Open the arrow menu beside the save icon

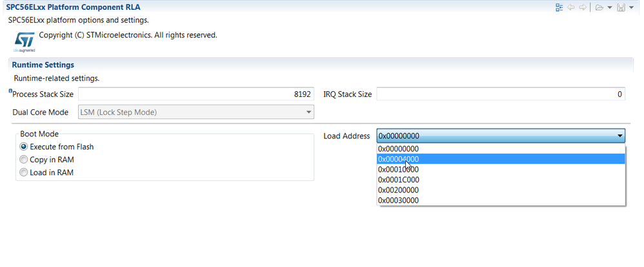pos(631,7)
